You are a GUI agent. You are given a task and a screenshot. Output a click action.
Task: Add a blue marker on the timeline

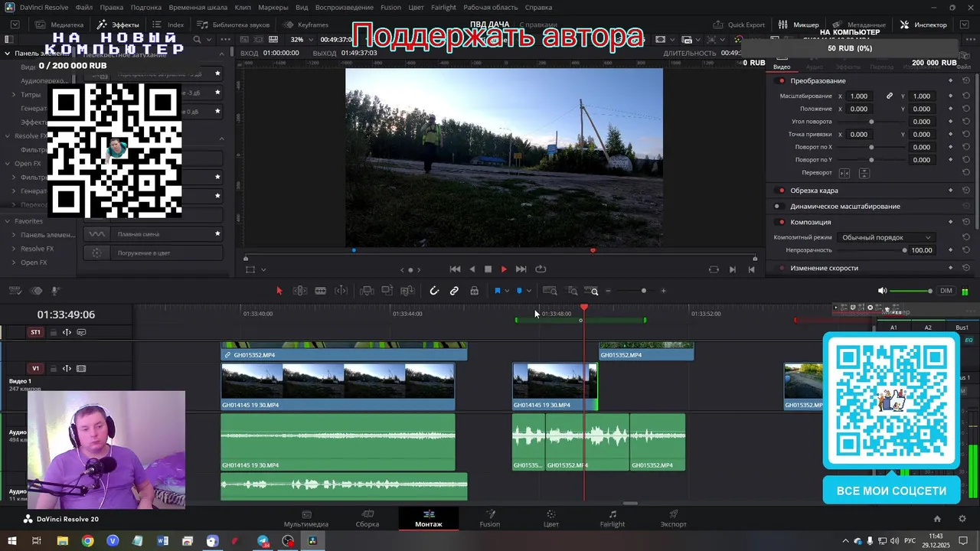click(520, 291)
